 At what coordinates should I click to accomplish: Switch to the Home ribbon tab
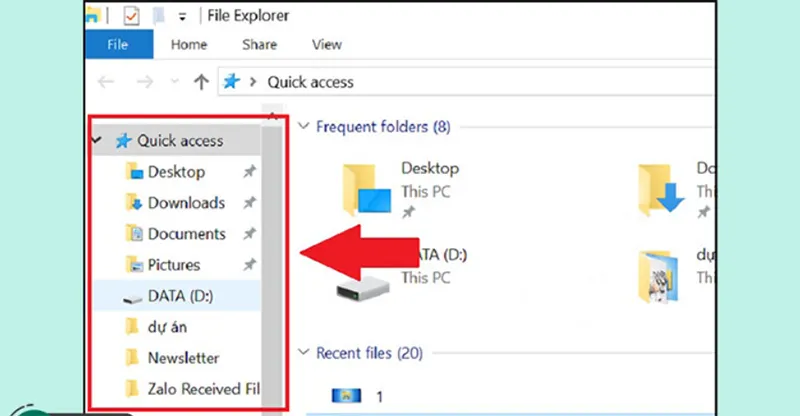coord(188,45)
